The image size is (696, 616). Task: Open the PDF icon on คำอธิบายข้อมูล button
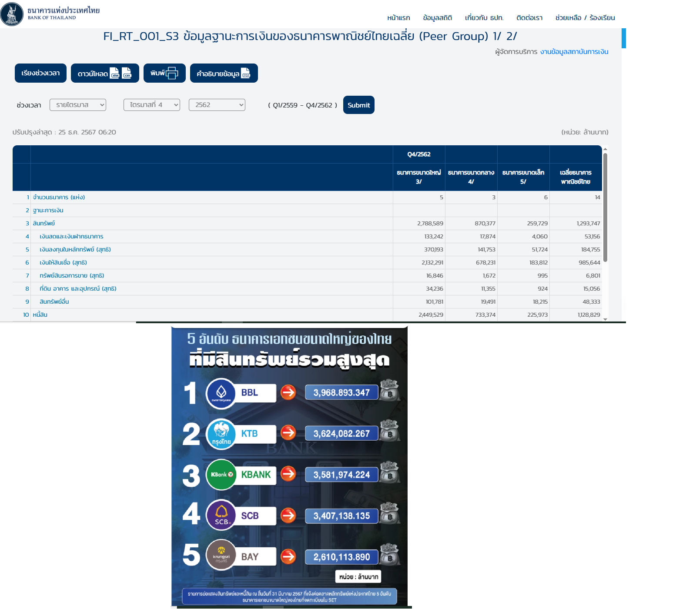246,73
